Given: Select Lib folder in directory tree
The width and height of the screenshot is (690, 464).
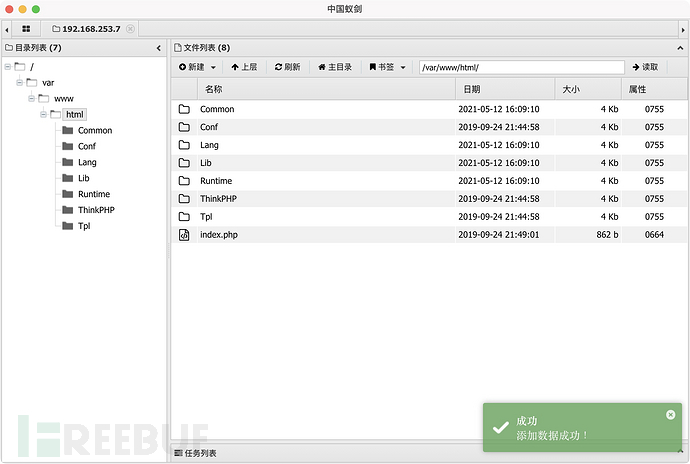Looking at the screenshot, I should coord(84,178).
